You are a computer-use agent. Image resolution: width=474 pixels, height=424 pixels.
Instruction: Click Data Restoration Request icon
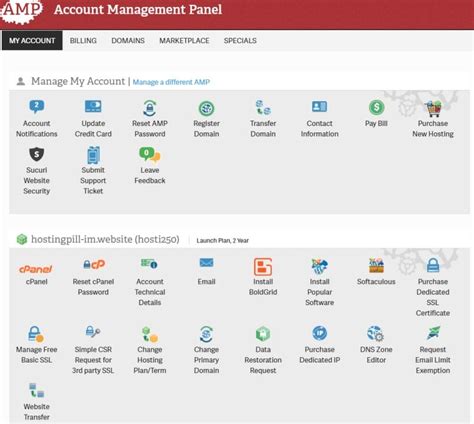263,334
